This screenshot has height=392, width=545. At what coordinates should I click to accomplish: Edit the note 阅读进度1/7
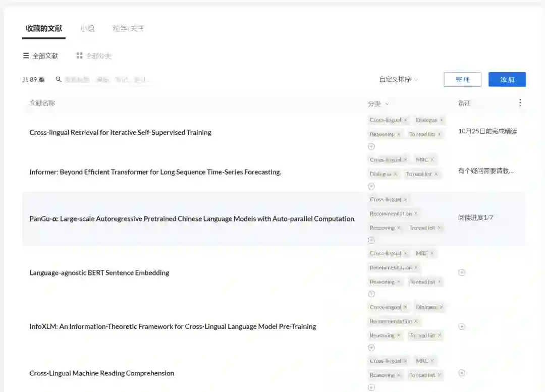475,217
